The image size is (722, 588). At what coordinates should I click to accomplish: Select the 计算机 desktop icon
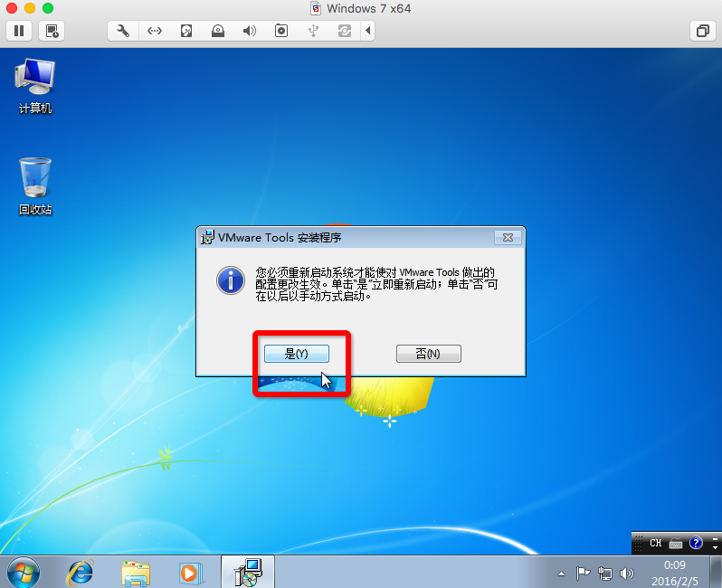(35, 86)
